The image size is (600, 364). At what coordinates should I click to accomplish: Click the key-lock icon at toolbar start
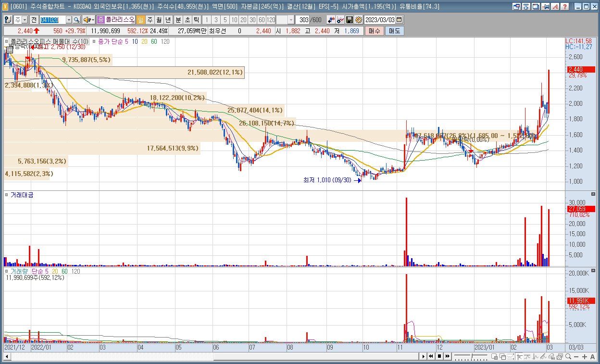point(8,20)
